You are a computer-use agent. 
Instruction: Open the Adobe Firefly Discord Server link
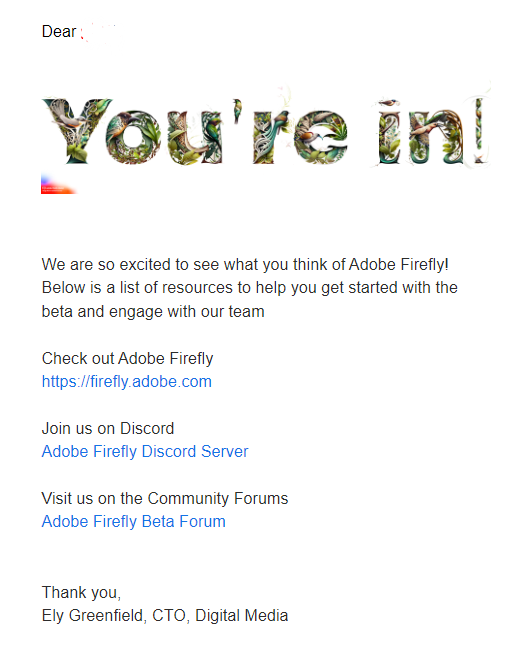[x=145, y=451]
